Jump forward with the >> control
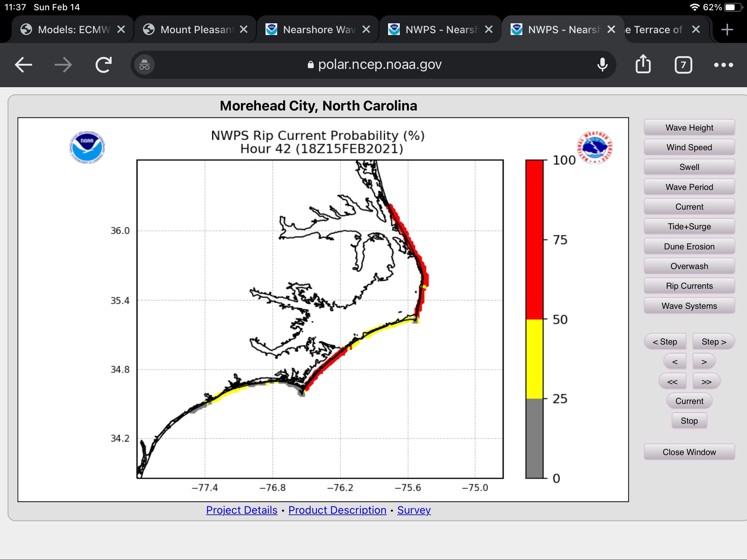Image resolution: width=747 pixels, height=560 pixels. 705,381
